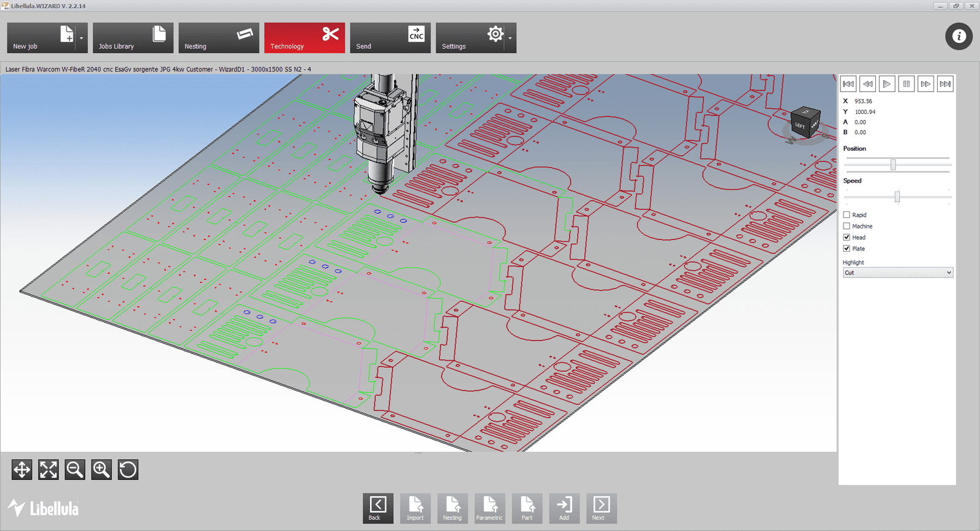Enable the Rapid checkbox
This screenshot has height=531, width=980.
[846, 215]
